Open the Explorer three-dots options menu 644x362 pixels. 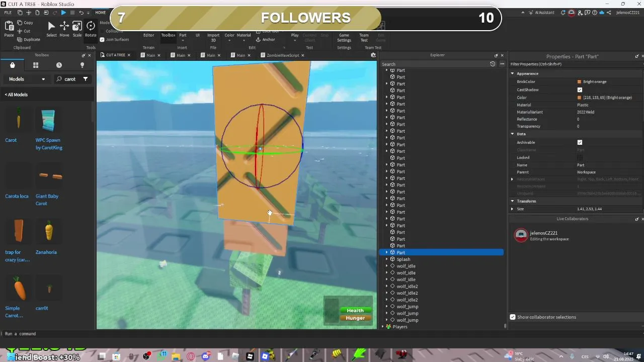pos(502,64)
